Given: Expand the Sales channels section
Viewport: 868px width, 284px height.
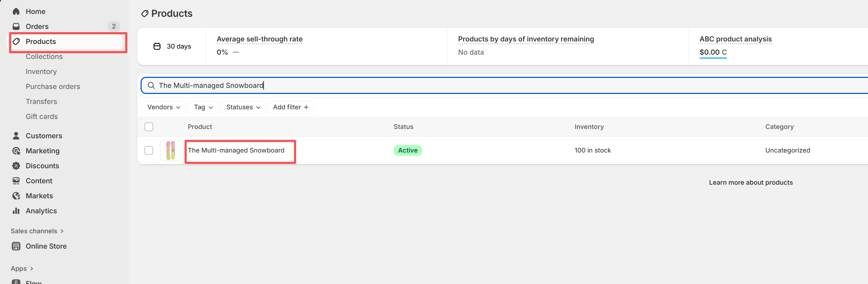Looking at the screenshot, I should (37, 231).
